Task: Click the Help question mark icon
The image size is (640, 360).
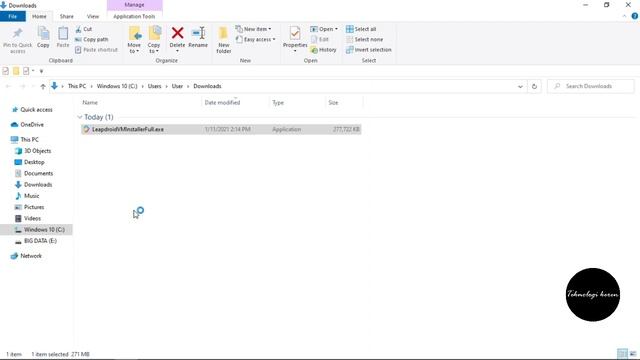Action: 635,16
